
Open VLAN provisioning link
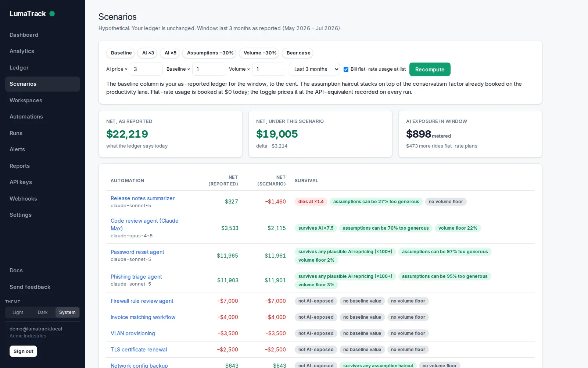133,333
